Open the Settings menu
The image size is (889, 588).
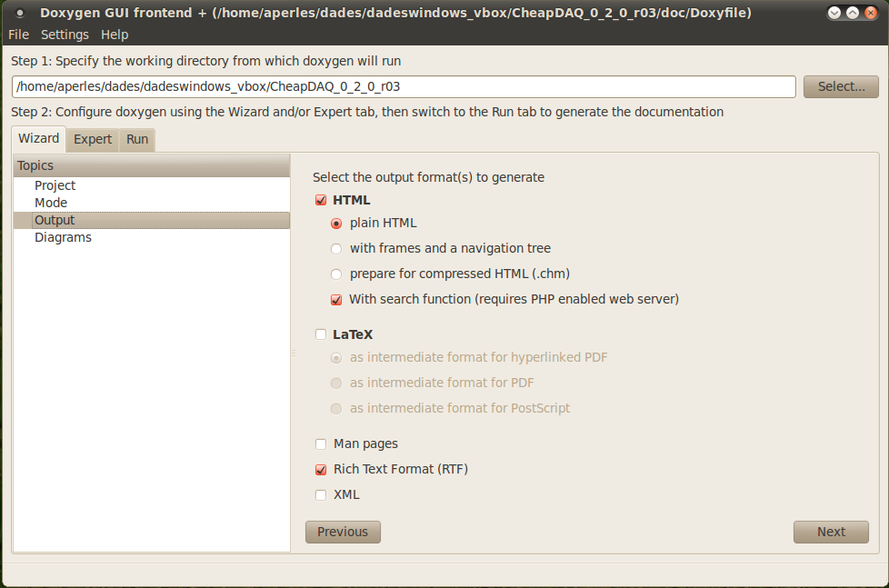(x=65, y=35)
